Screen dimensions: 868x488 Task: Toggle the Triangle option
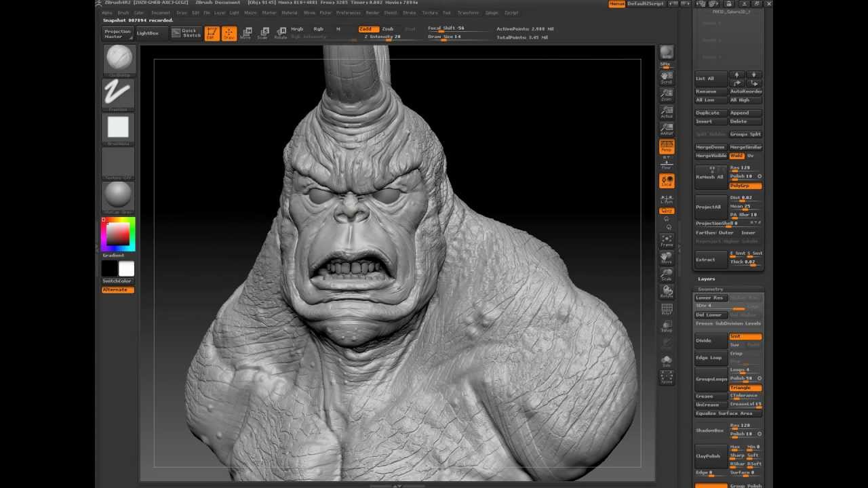tap(745, 388)
